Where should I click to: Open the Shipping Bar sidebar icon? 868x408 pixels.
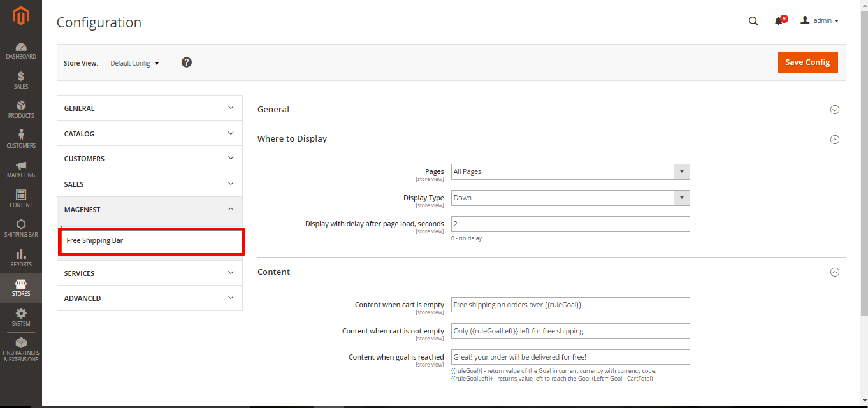click(x=21, y=228)
